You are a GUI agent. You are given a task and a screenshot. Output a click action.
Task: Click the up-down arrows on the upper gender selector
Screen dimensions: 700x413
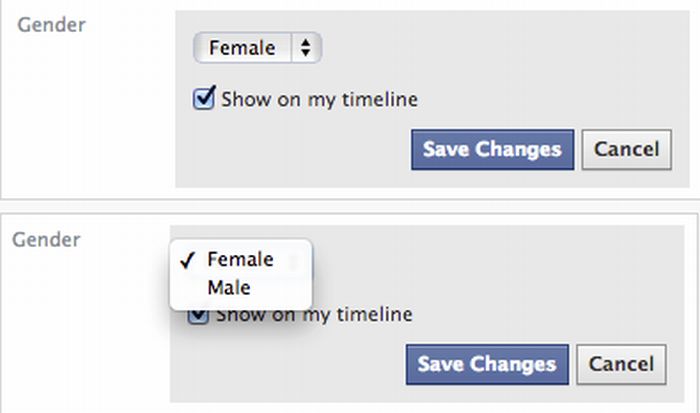(x=305, y=47)
